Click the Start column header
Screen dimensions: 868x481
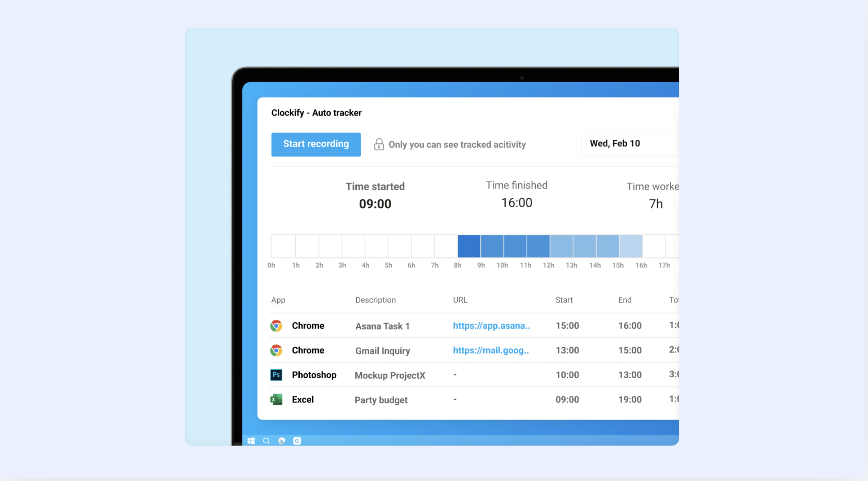tap(564, 300)
